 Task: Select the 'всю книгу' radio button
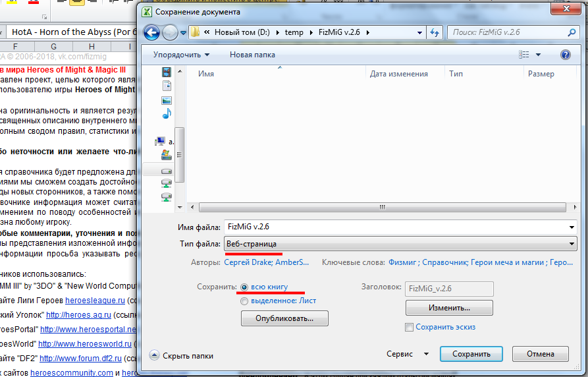(x=245, y=287)
